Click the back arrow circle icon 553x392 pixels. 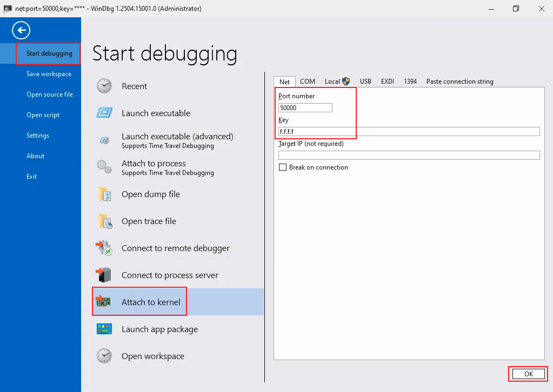coord(21,30)
